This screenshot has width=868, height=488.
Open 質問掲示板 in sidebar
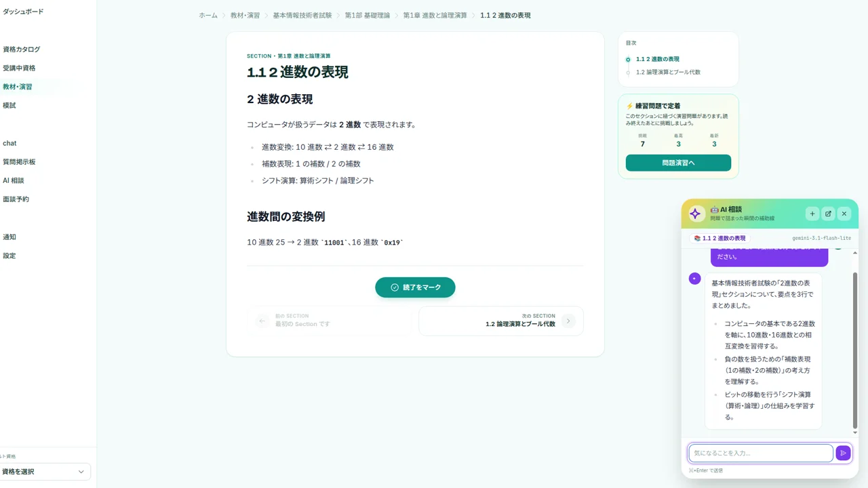(x=19, y=162)
